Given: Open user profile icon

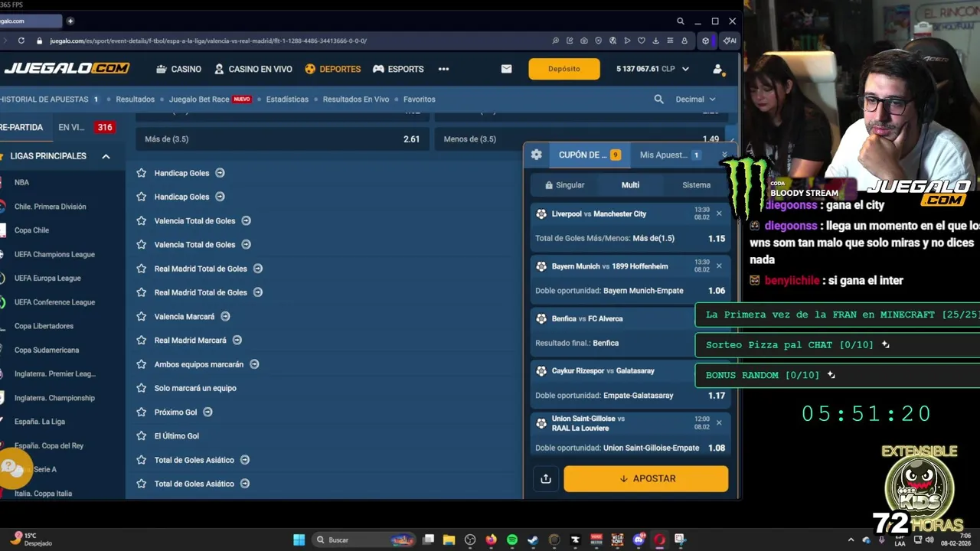Looking at the screenshot, I should pyautogui.click(x=718, y=69).
